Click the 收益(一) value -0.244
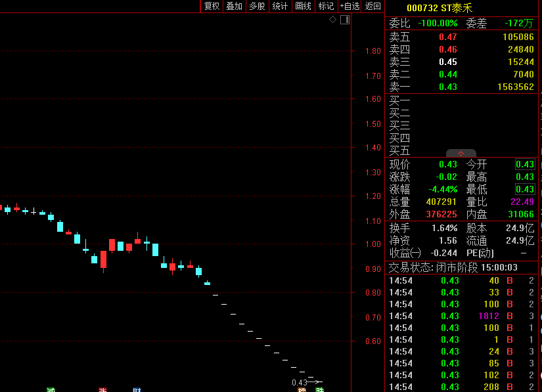The width and height of the screenshot is (542, 392). click(443, 253)
